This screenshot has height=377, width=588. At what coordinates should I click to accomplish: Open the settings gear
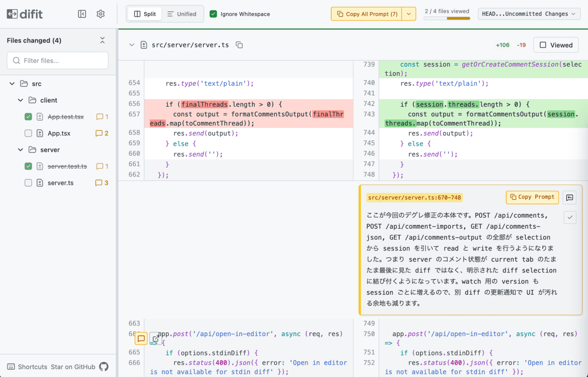[100, 14]
